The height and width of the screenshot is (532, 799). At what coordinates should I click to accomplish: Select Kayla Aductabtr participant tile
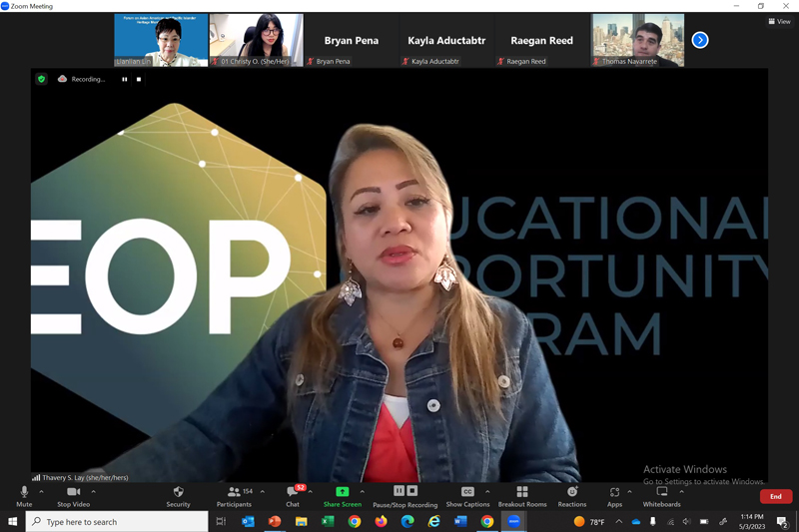point(446,40)
